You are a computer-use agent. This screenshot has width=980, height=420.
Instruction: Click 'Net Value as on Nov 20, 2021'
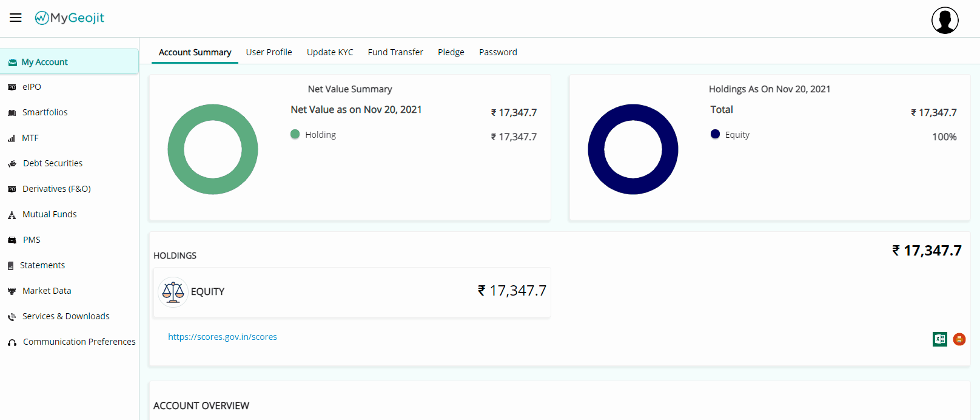click(x=356, y=110)
